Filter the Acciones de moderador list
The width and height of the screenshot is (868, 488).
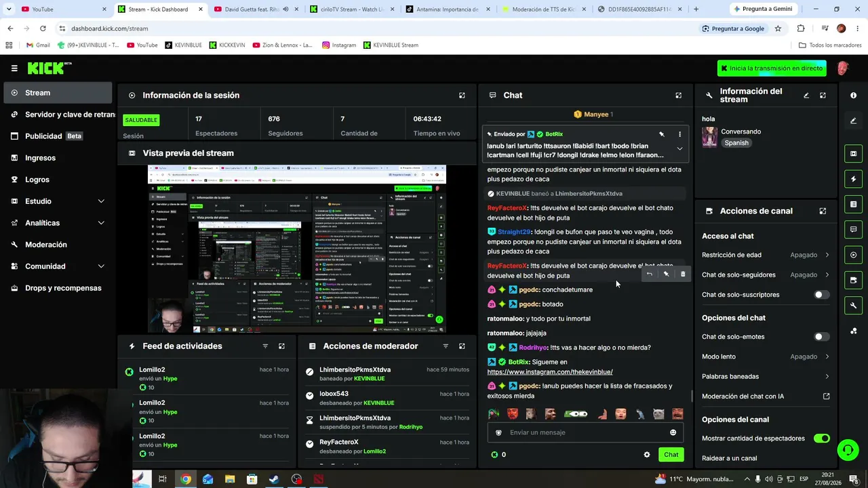(446, 346)
